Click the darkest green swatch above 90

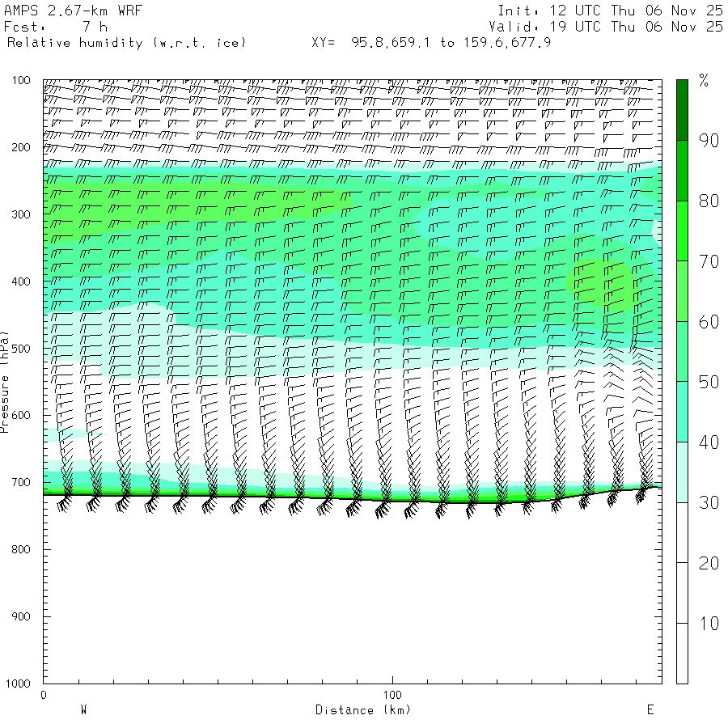(x=682, y=110)
